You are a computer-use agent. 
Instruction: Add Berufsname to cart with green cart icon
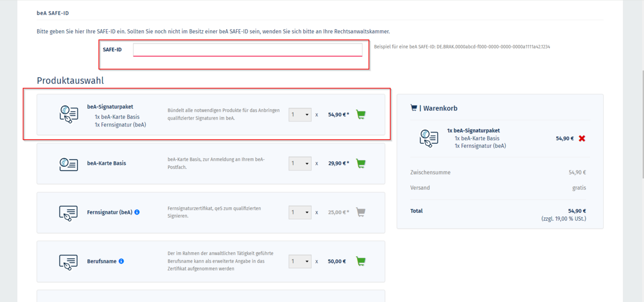[x=361, y=261]
